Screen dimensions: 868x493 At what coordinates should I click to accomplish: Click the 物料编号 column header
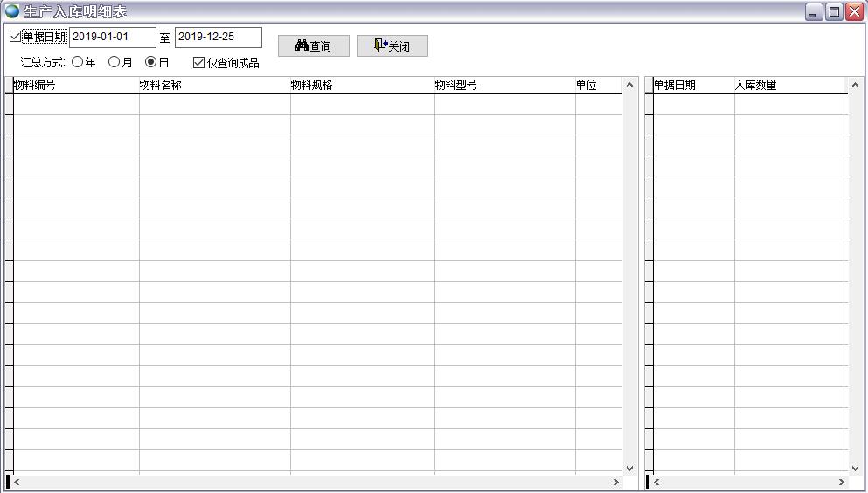coord(75,85)
